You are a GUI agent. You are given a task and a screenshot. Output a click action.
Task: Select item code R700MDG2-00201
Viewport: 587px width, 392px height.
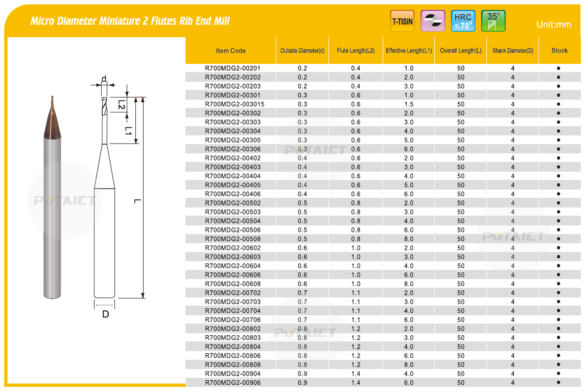232,68
